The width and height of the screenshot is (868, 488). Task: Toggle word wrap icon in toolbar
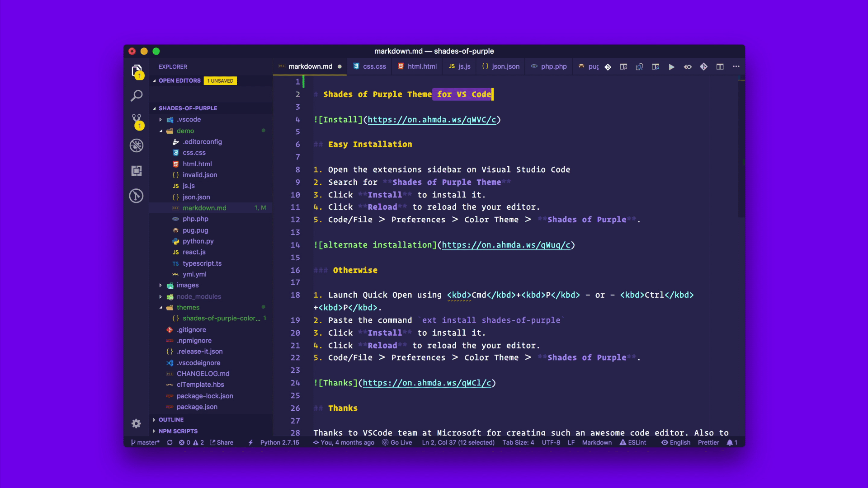click(688, 66)
